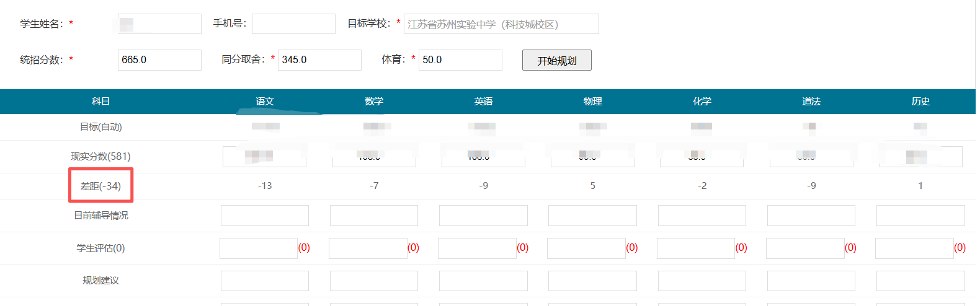Click the 历史 规划建议 input

(x=920, y=281)
